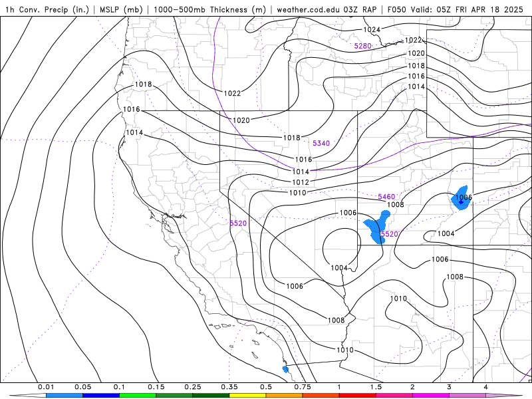Click the large blue precipitation area near '5520'
Viewport: 532px width, 399px height.
(x=377, y=227)
